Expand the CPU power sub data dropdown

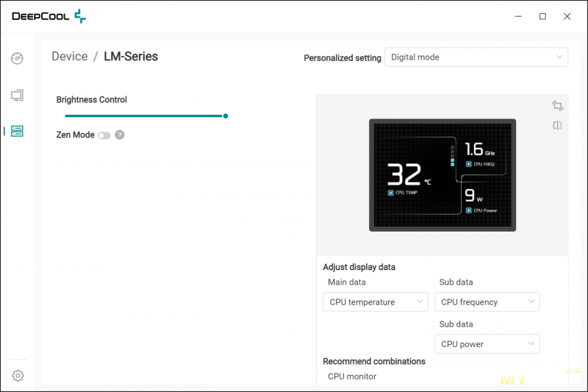pos(487,343)
